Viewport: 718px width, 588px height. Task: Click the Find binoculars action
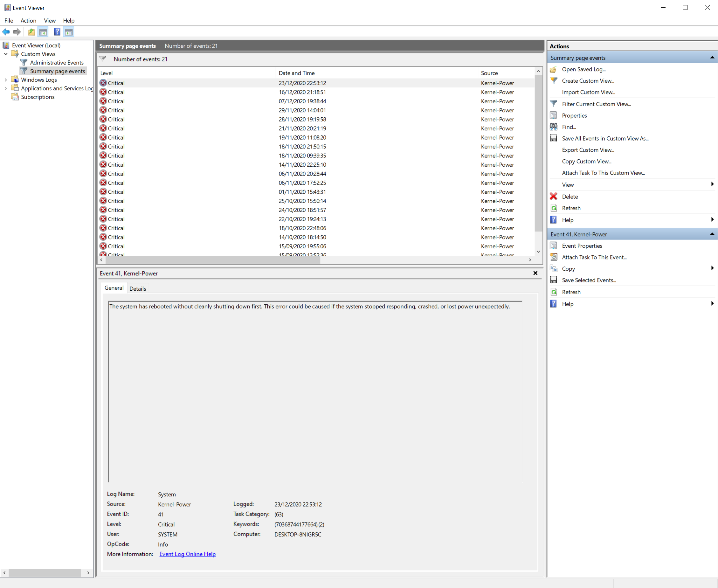[569, 127]
